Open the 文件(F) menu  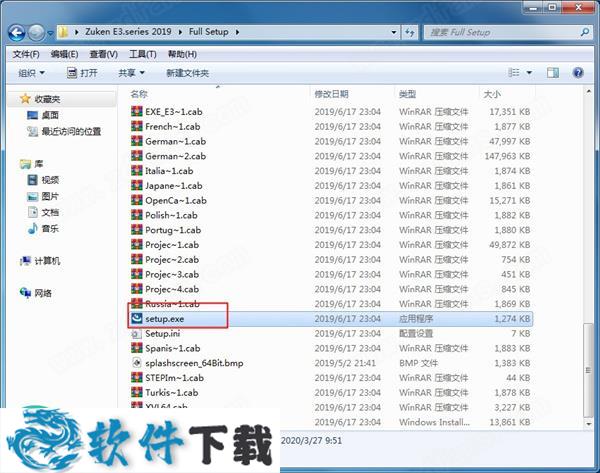click(26, 54)
